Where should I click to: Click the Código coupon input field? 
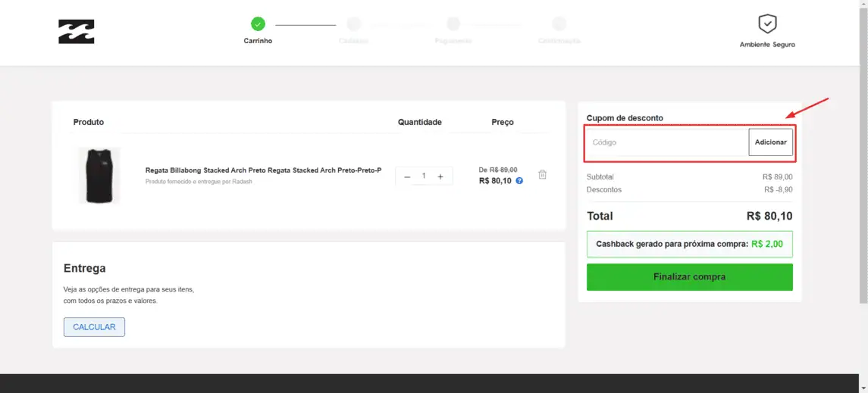pos(668,142)
